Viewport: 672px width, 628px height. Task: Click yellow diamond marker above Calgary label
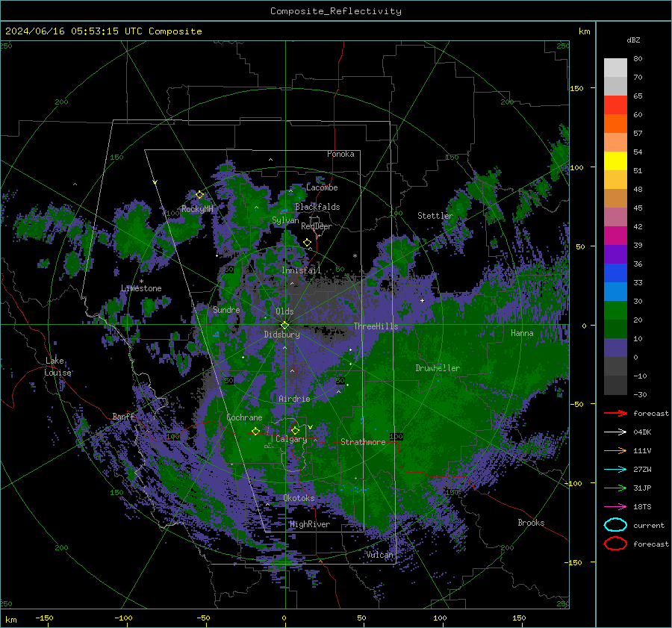click(295, 430)
